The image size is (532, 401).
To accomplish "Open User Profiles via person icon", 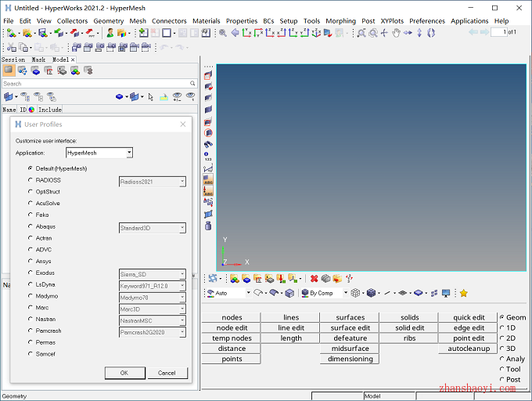I will 110,33.
